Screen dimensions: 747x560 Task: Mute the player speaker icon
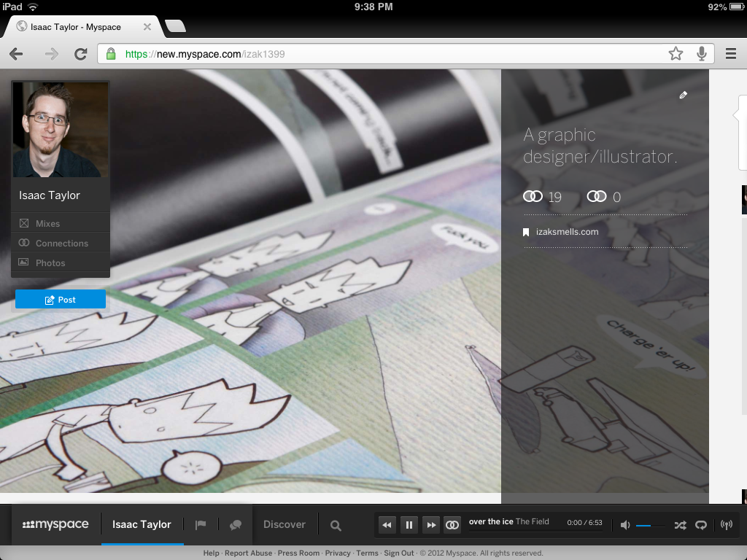click(625, 525)
